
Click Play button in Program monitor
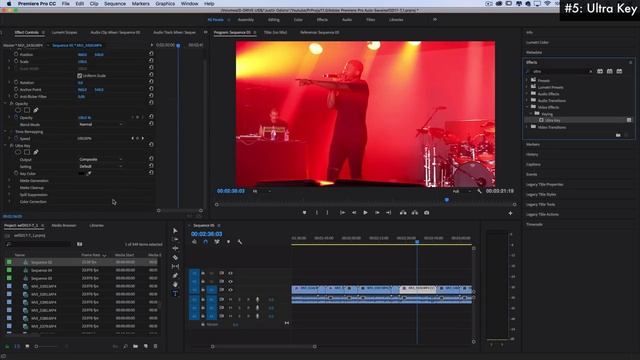(x=365, y=213)
